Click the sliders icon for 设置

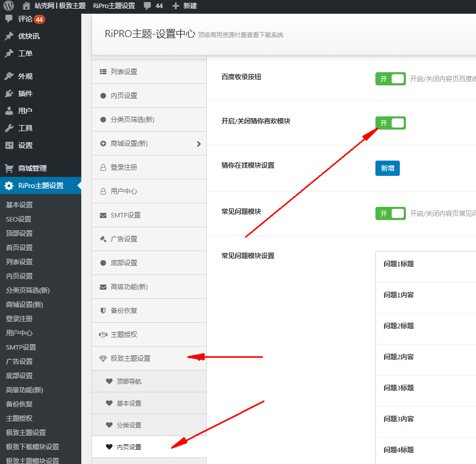[9, 145]
